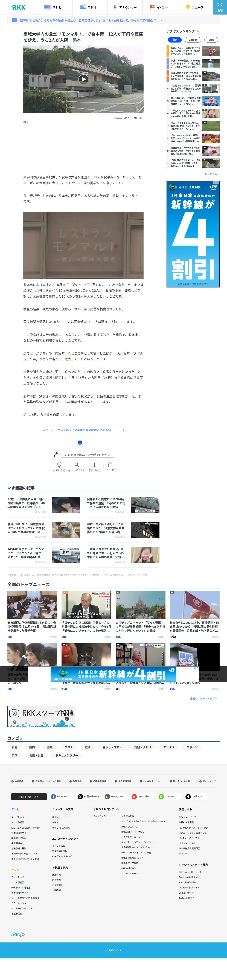Open the 国内 category tag under video
227x980 pixels.
pyautogui.click(x=26, y=123)
